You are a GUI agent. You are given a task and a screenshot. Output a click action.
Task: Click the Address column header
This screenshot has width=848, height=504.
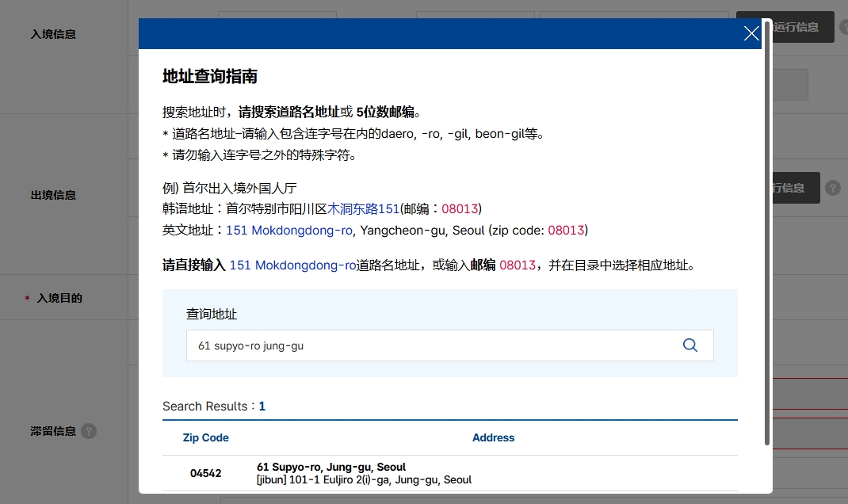(x=493, y=437)
